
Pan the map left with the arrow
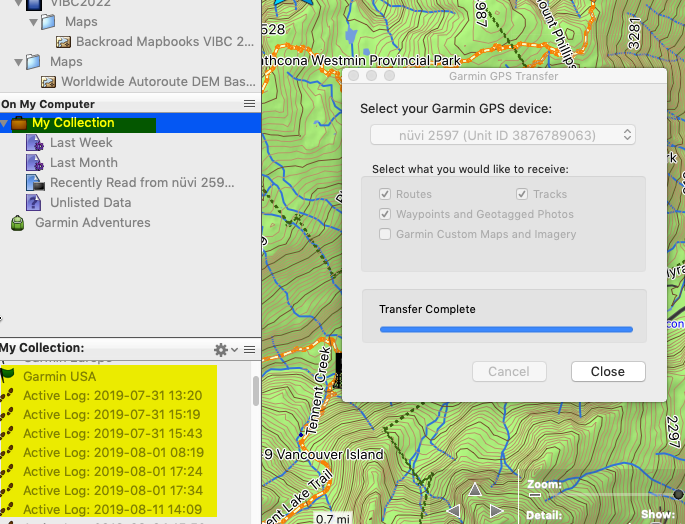click(x=453, y=510)
